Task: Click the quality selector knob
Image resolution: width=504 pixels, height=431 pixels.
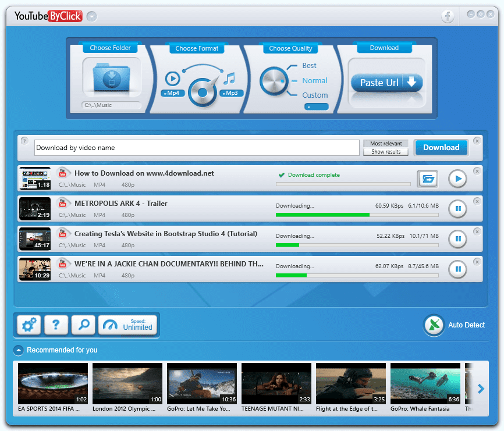Action: (x=273, y=81)
